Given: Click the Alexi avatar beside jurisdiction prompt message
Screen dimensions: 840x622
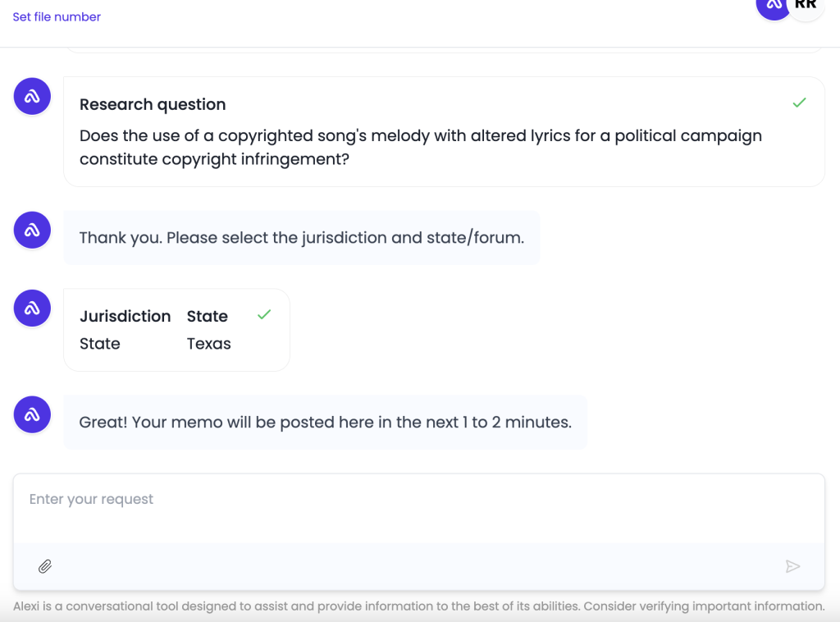Looking at the screenshot, I should [x=33, y=230].
